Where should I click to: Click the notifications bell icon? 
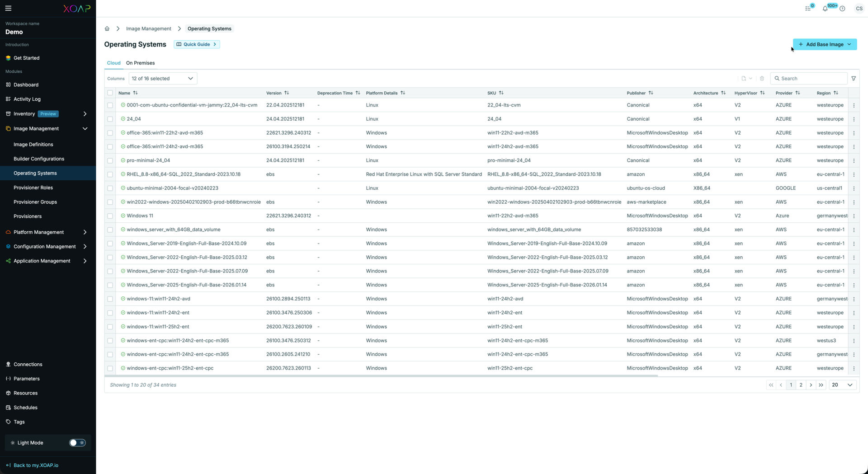(825, 9)
